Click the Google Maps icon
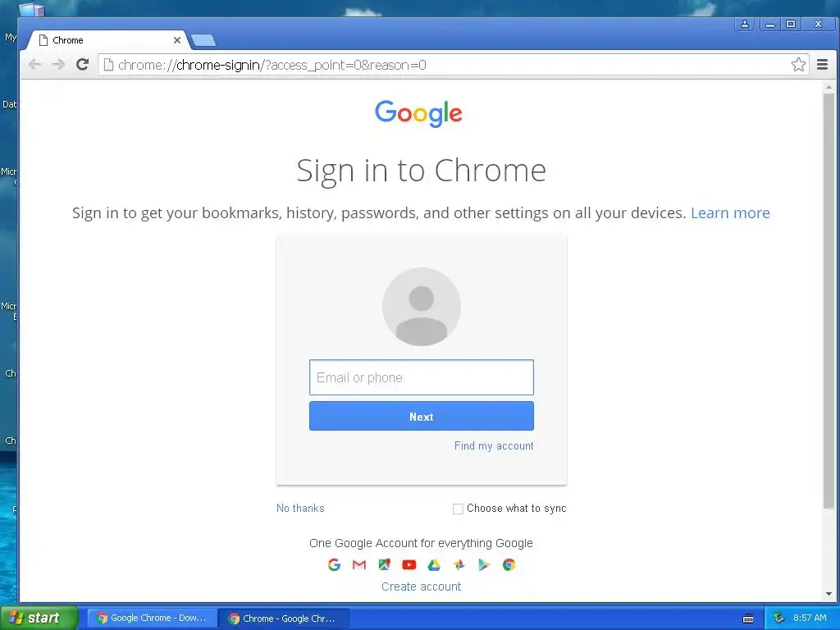 (384, 564)
